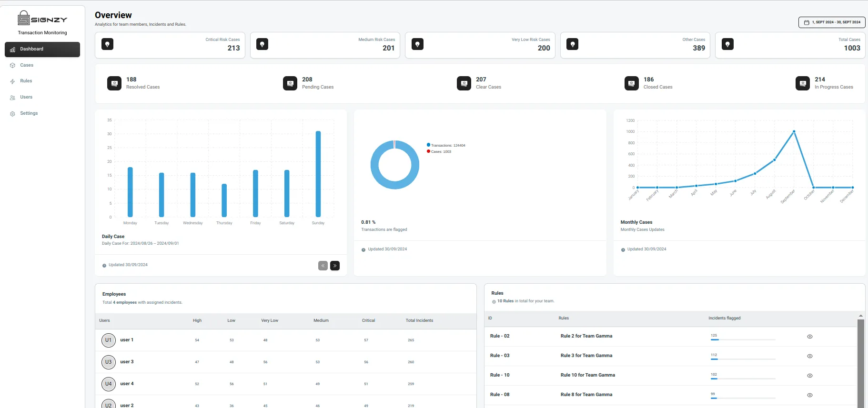868x408 pixels.
Task: Click the 'Total Incidents' column header
Action: click(419, 321)
